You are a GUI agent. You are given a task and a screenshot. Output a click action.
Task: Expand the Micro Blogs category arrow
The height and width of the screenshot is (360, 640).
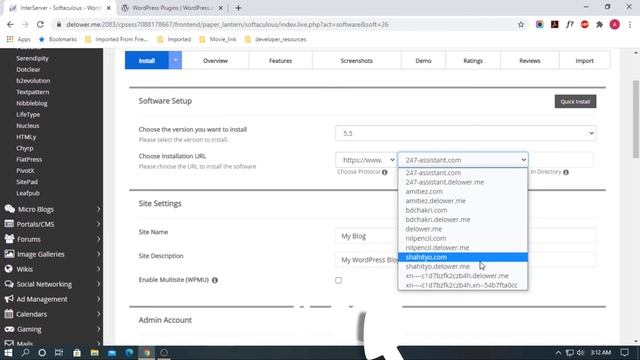98,209
